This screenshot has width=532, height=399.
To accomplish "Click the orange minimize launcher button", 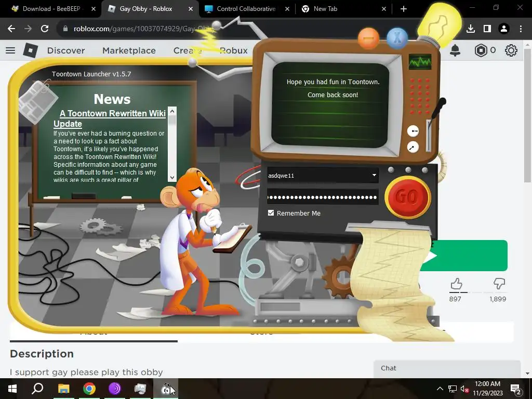I will pyautogui.click(x=368, y=38).
